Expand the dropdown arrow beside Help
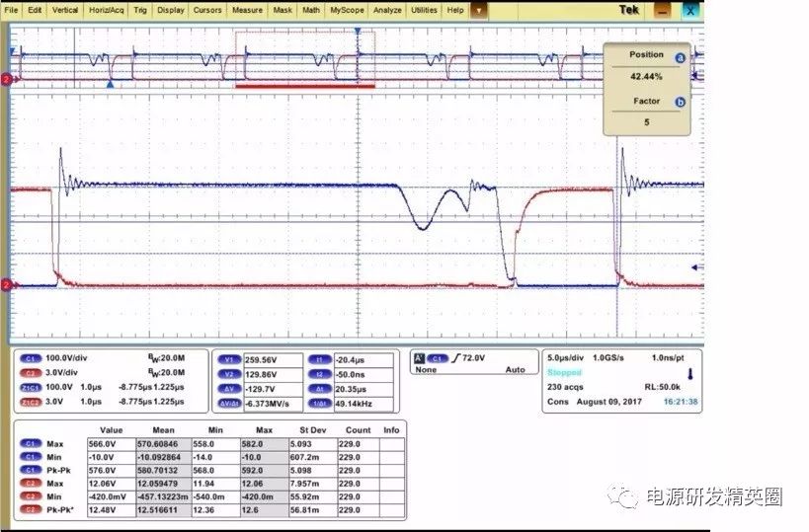The height and width of the screenshot is (532, 809). pos(479,10)
